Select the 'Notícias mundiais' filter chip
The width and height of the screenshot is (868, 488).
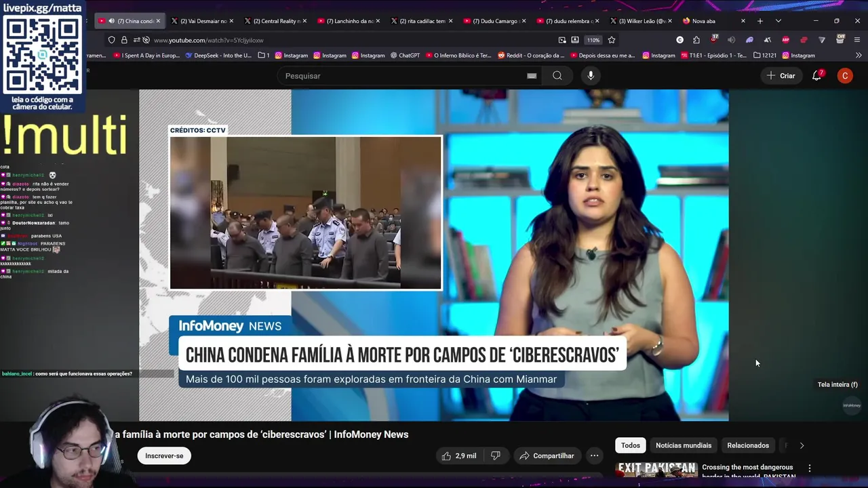point(684,445)
